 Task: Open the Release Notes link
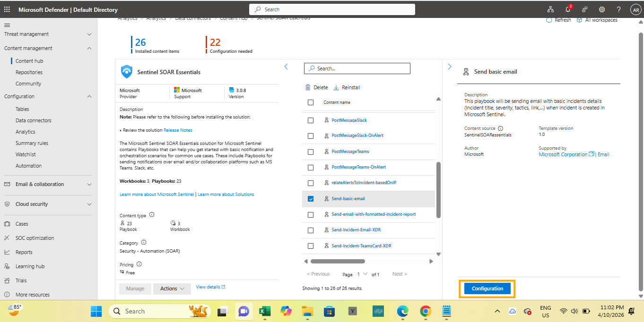[x=178, y=130]
